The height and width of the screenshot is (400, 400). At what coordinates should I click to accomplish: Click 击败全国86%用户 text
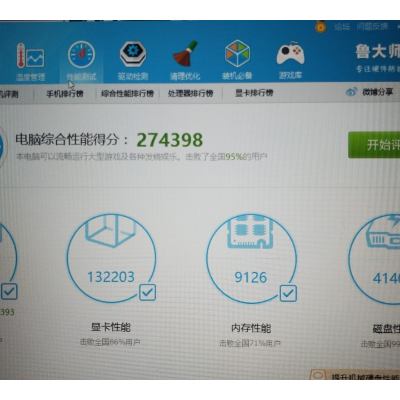click(x=110, y=342)
